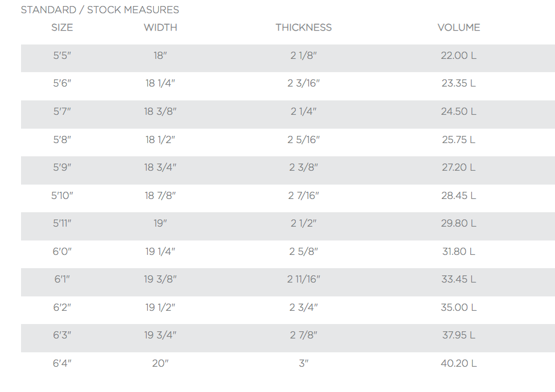Screen dimensions: 555x392
Task: Click the 19 1/2" width value
Action: [x=161, y=307]
